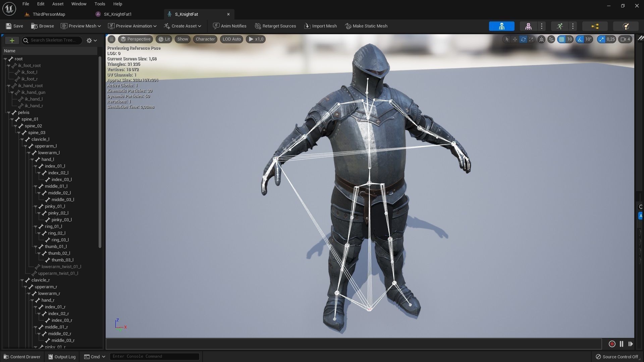Cycle transform coordinate system cube icon
The height and width of the screenshot is (362, 644).
click(541, 39)
